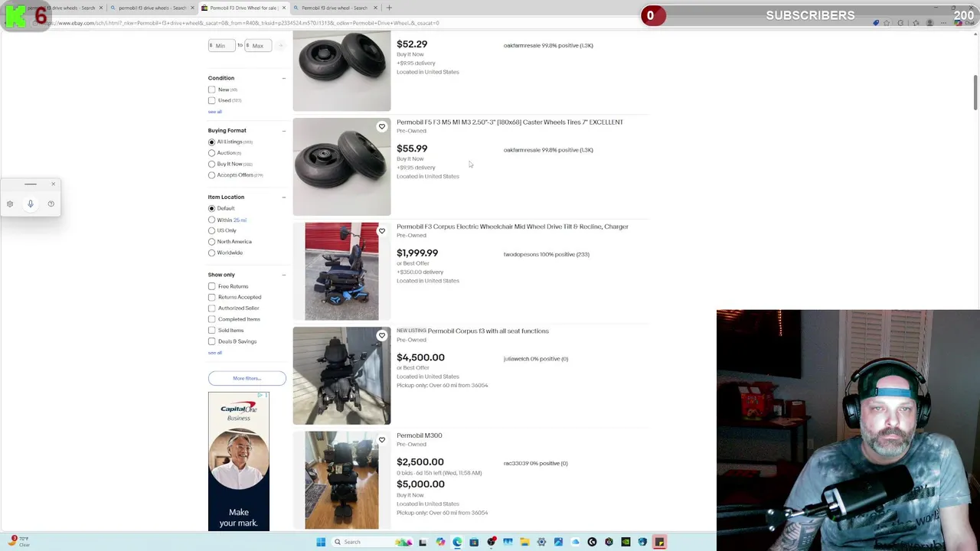Launch Copilot from the taskbar
This screenshot has width=980, height=551.
[440, 542]
